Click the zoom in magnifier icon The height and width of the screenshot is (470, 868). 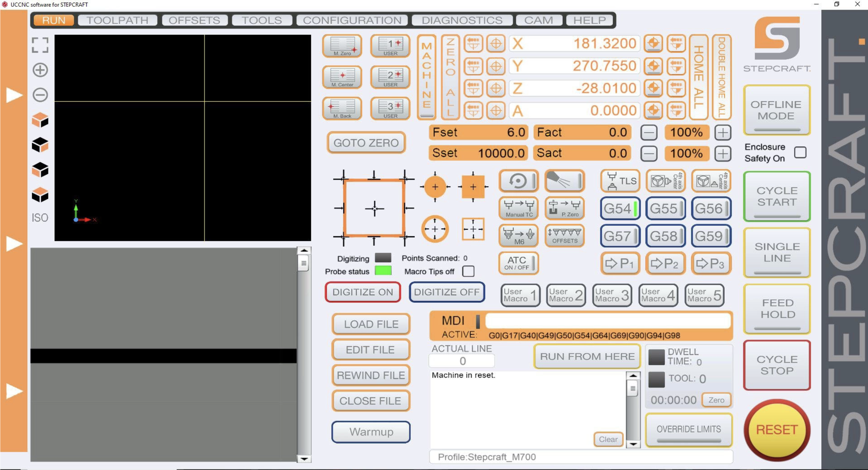40,70
